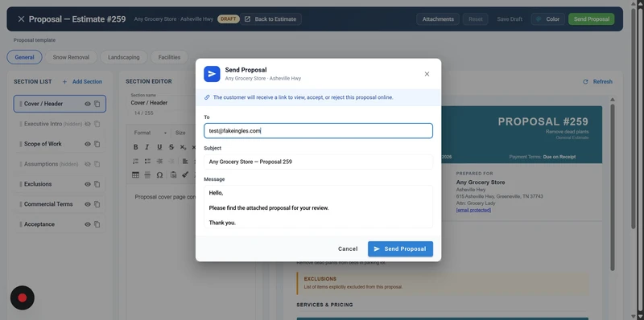644x320 pixels.
Task: Hide the Scope of Work section
Action: pos(88,144)
